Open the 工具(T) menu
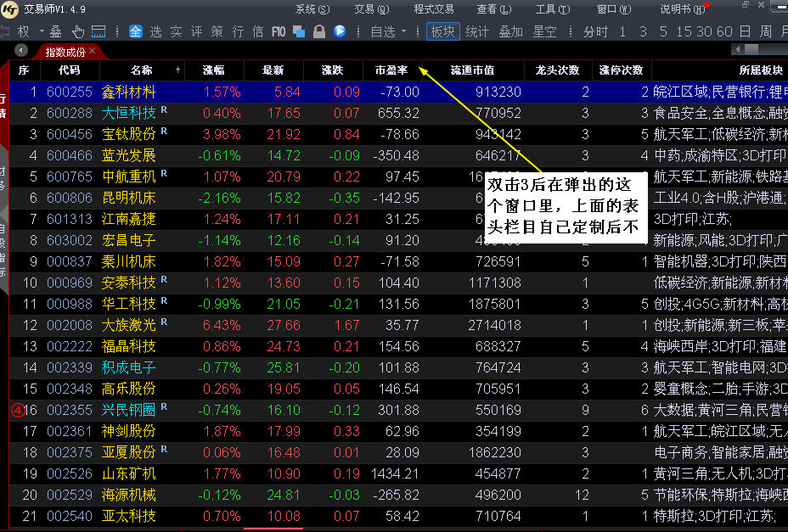The height and width of the screenshot is (532, 788). click(x=551, y=9)
